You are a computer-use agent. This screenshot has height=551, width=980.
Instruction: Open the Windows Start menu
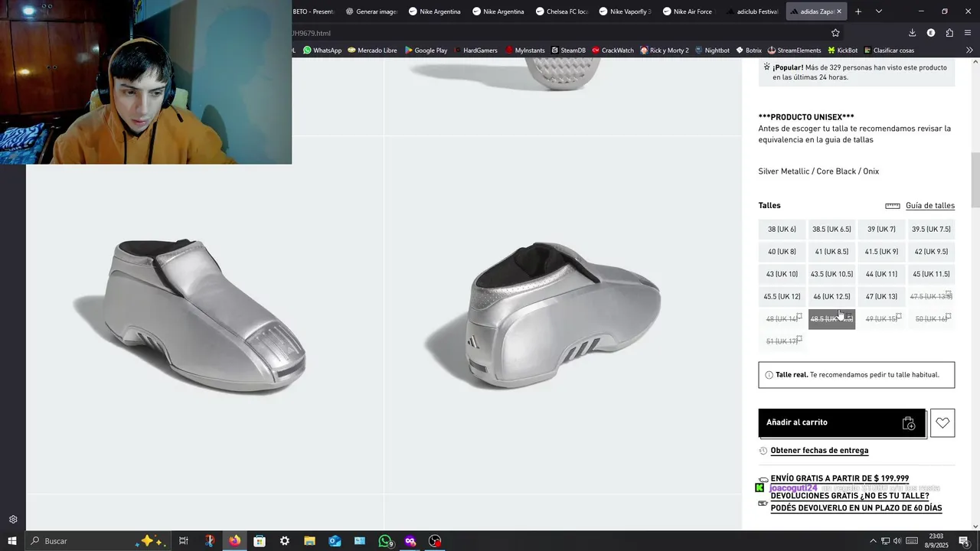coord(11,541)
